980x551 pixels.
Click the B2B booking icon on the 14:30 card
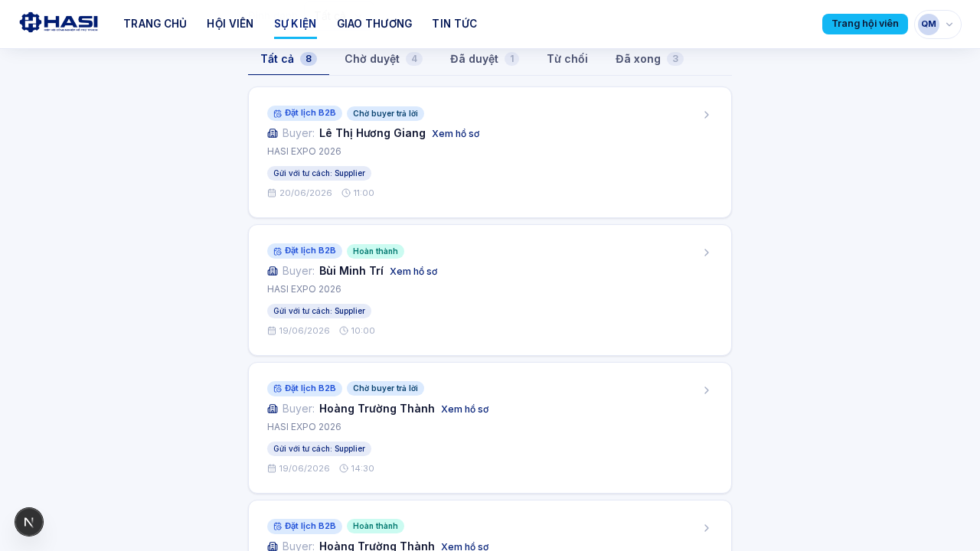click(x=277, y=389)
